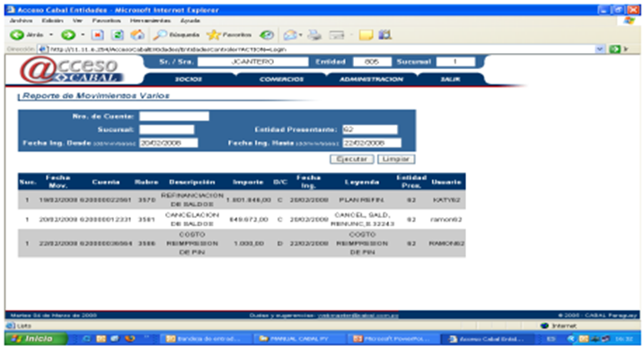Click the Nro. de Cuenta input field
Image resolution: width=644 pixels, height=351 pixels.
tap(174, 116)
